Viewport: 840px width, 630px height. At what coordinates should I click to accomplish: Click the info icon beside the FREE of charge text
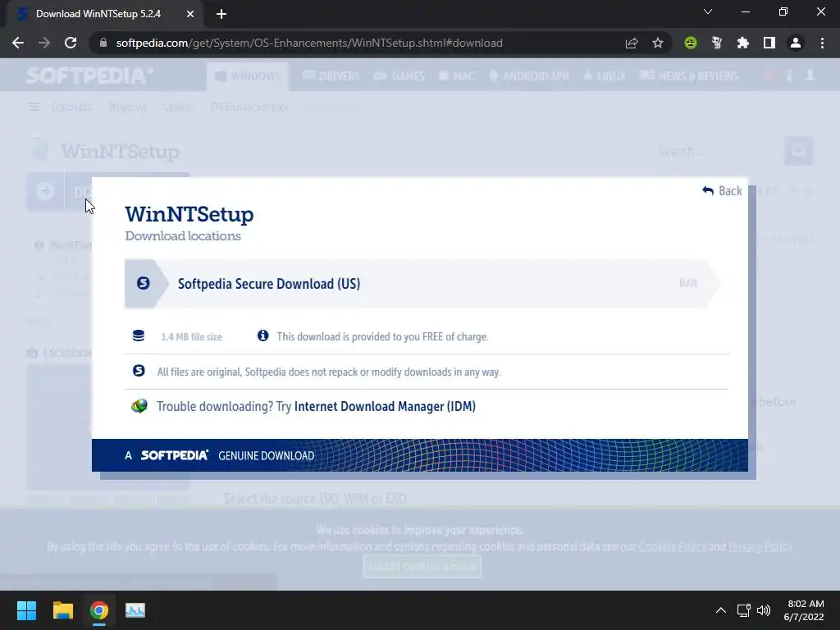tap(262, 336)
